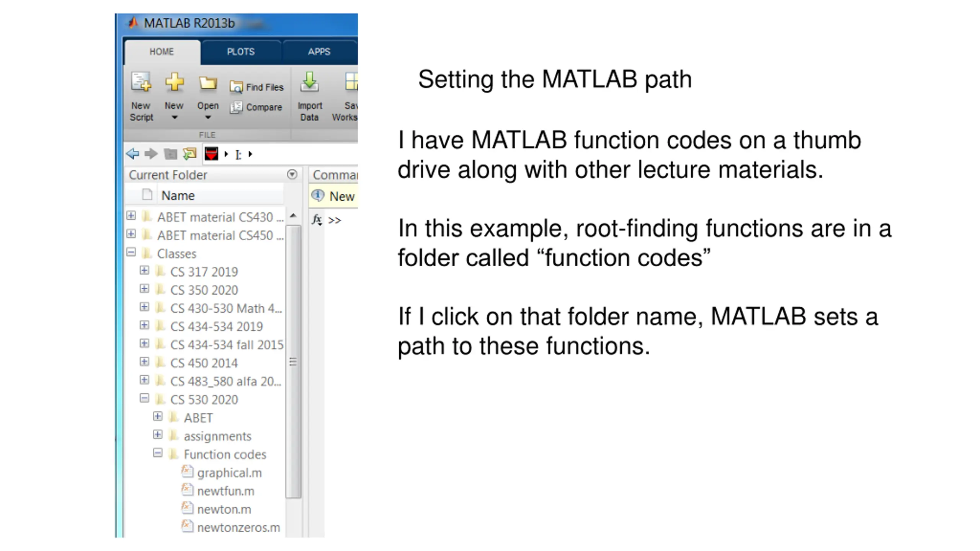Select the assignments folder name
The width and height of the screenshot is (980, 551).
click(217, 436)
